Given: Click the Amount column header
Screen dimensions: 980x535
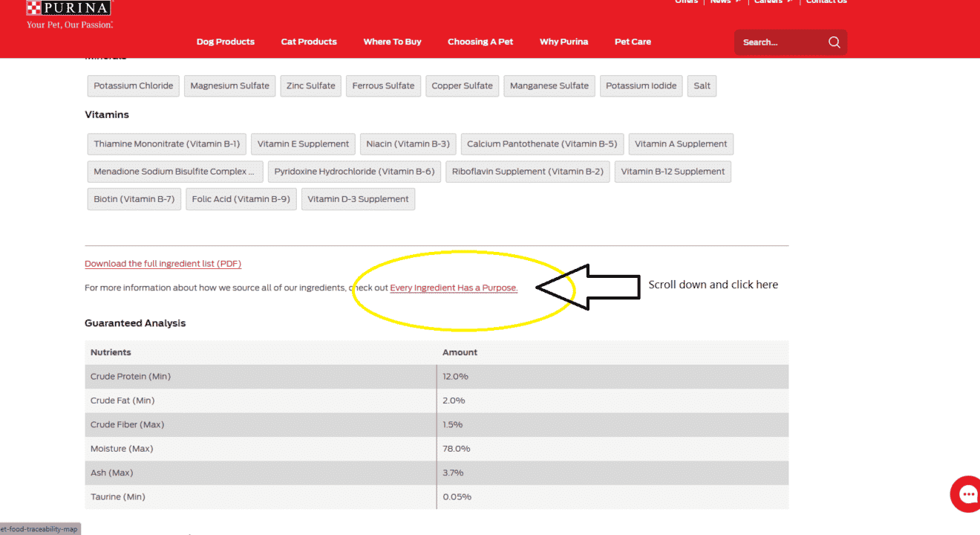Looking at the screenshot, I should coord(460,352).
